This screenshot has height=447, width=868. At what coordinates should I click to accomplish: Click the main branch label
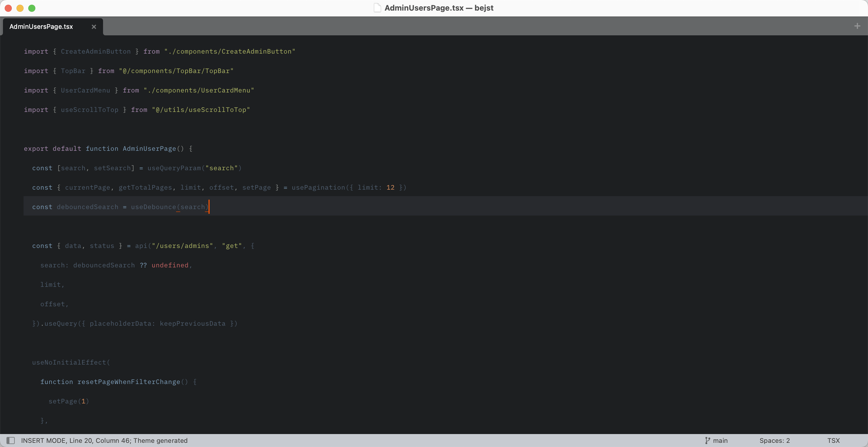[x=720, y=440]
